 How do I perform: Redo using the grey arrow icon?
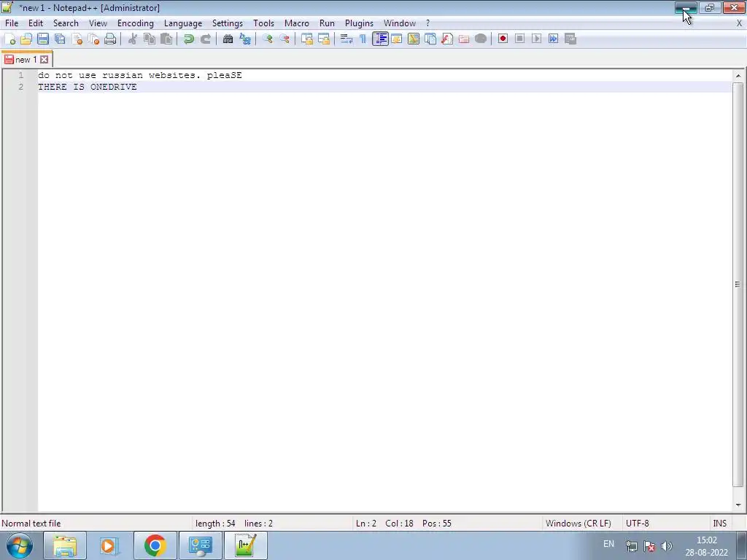[x=205, y=39]
